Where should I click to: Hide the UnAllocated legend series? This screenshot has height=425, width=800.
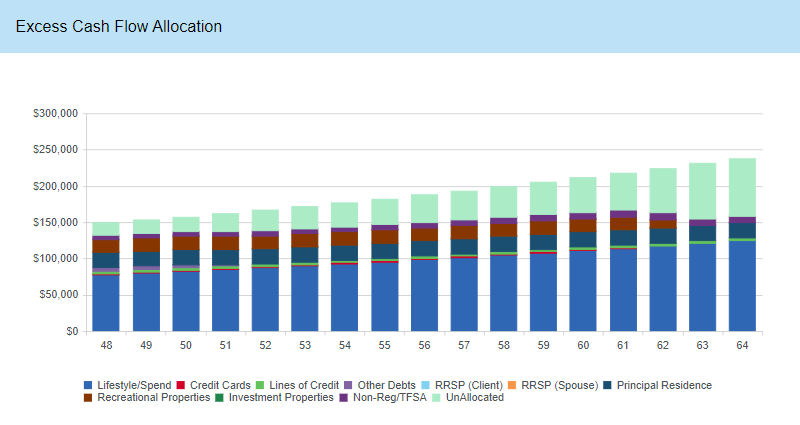point(468,397)
